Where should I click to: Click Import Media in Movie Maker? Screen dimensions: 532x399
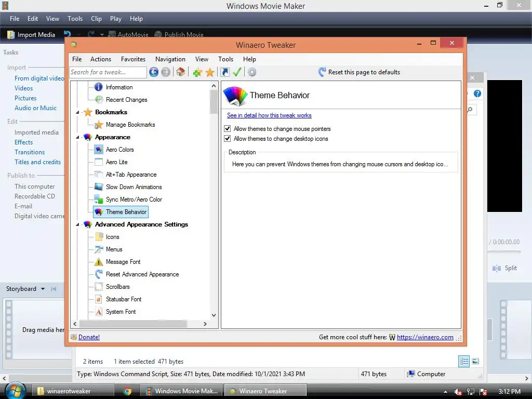pos(31,35)
